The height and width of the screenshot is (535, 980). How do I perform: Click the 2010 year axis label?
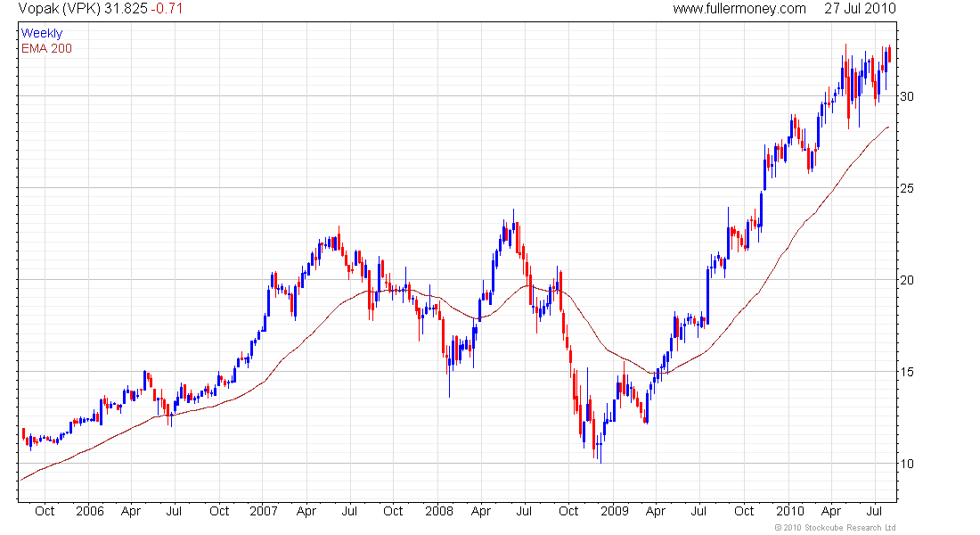coord(789,511)
